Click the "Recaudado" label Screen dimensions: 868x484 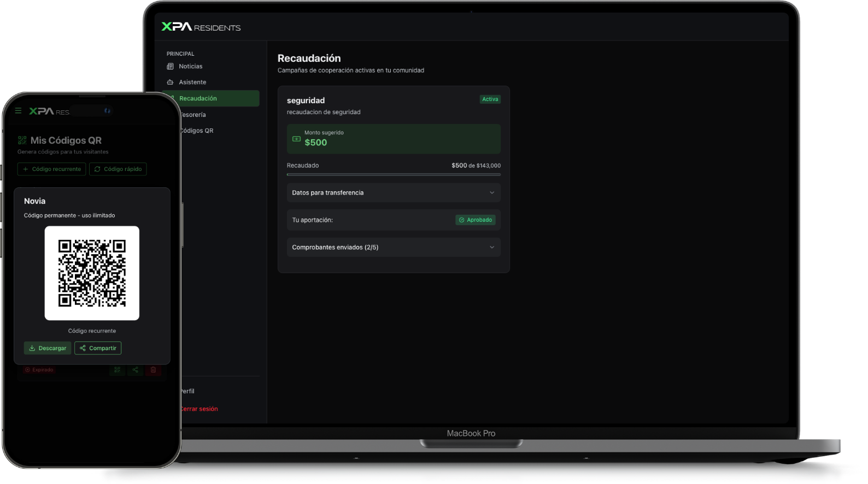[x=303, y=166]
